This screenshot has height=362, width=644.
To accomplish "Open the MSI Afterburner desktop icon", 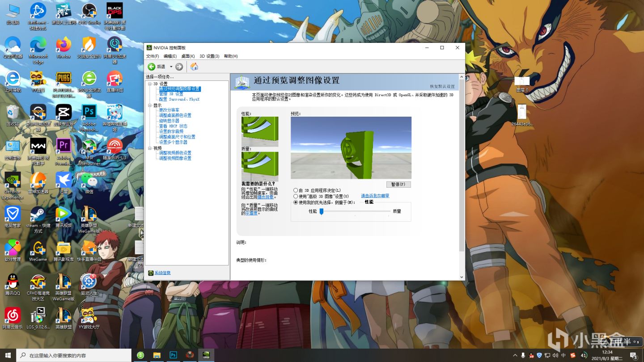I will tap(89, 152).
